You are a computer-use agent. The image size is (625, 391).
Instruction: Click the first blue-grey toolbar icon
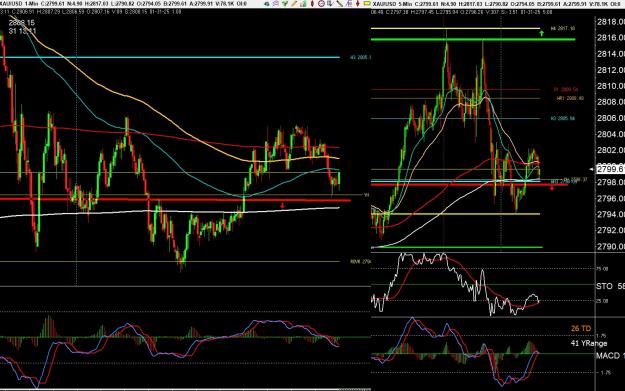coord(267,4)
